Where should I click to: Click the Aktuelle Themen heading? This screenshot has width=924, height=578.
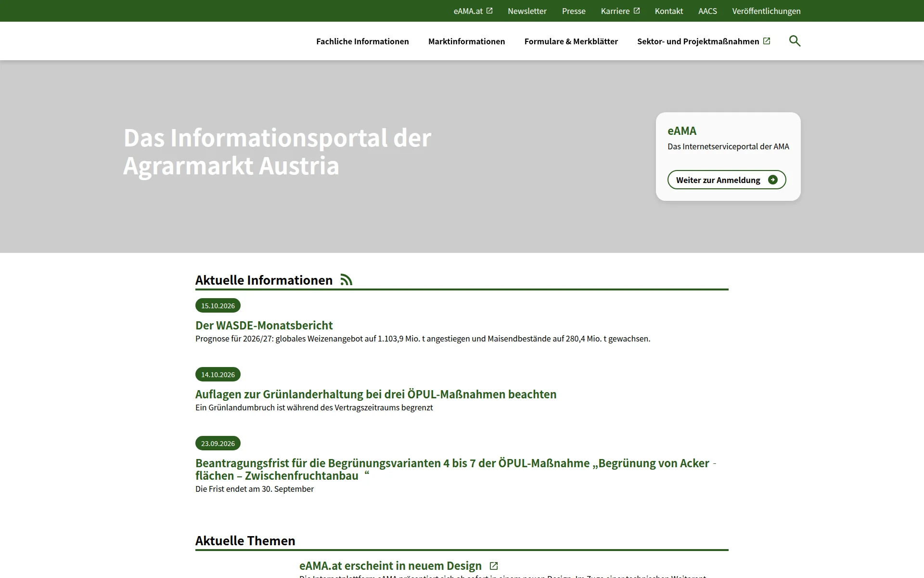(x=245, y=540)
